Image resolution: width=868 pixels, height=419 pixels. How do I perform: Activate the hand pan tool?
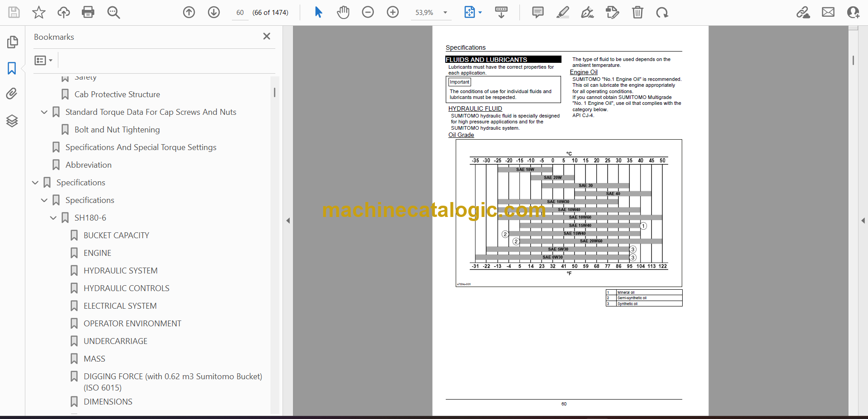tap(343, 12)
